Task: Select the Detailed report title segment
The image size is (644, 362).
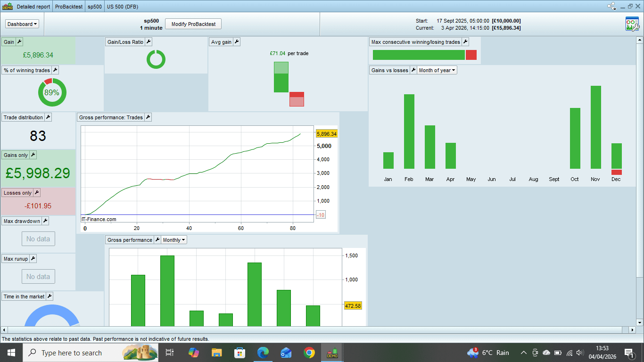Action: pyautogui.click(x=33, y=7)
